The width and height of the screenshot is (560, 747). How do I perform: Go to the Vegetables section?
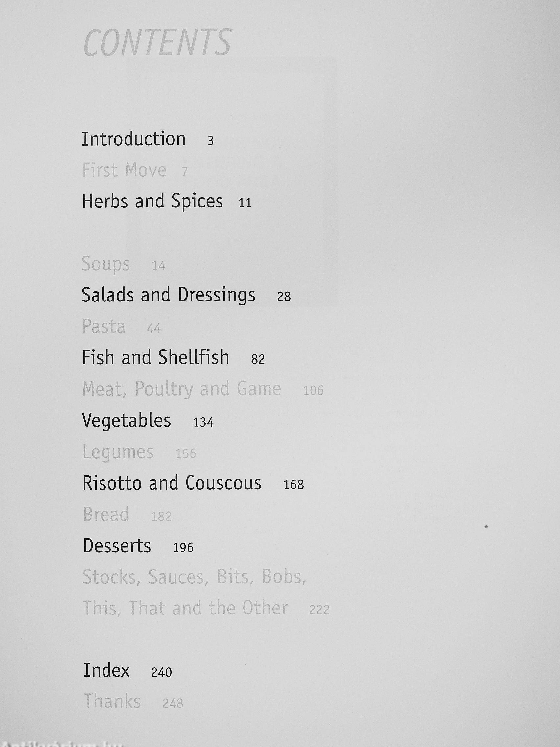[x=127, y=421]
